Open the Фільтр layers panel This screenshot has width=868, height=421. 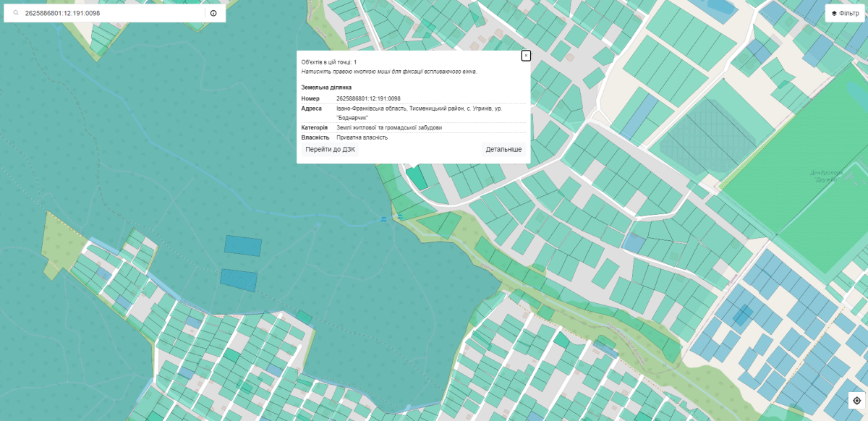pos(845,13)
